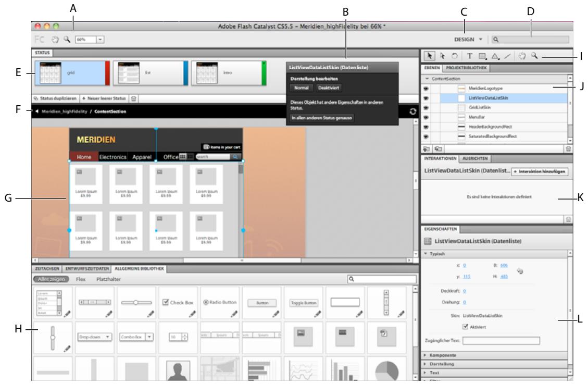The width and height of the screenshot is (588, 384).
Task: Pick the pie chart placeholder in library
Action: (387, 369)
